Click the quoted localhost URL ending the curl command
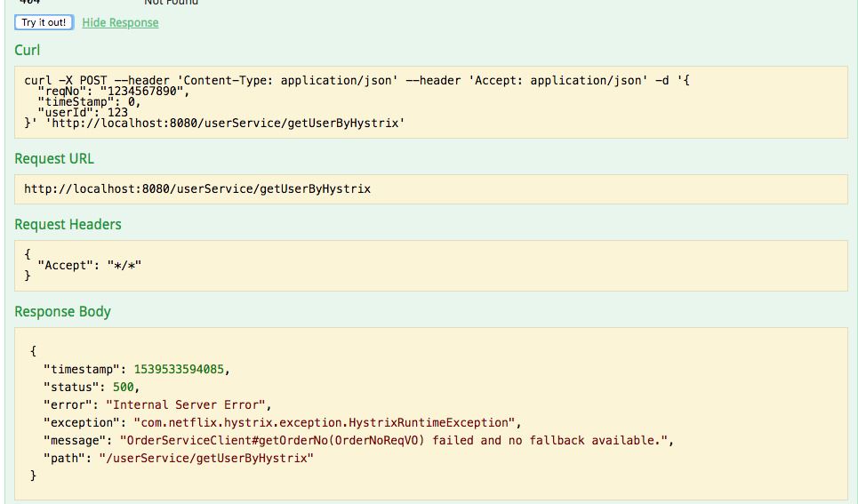858x504 pixels. coord(225,123)
